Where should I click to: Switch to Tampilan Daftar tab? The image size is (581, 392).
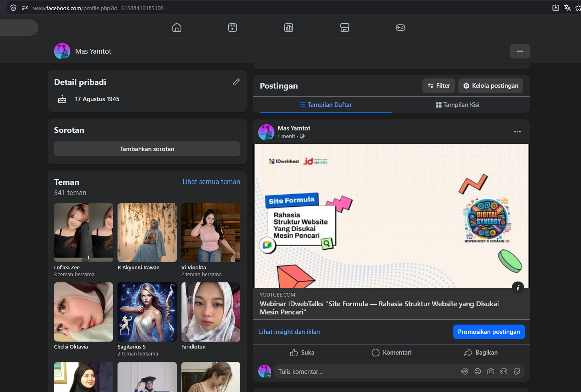point(326,105)
